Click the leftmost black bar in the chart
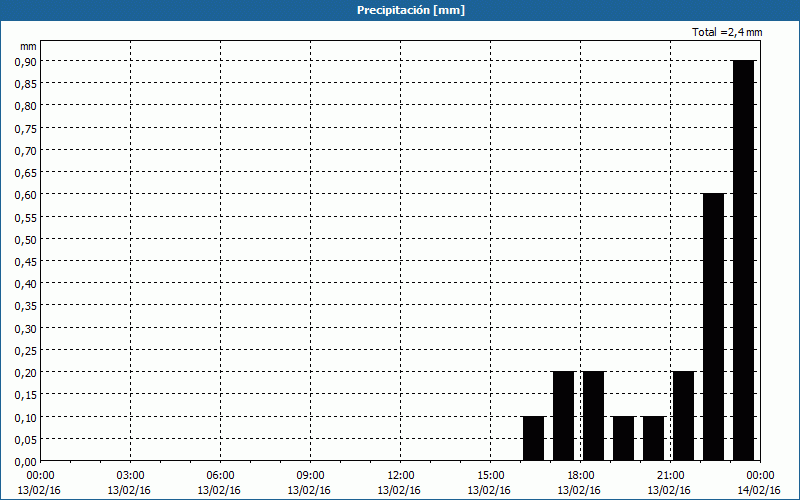 [533, 438]
